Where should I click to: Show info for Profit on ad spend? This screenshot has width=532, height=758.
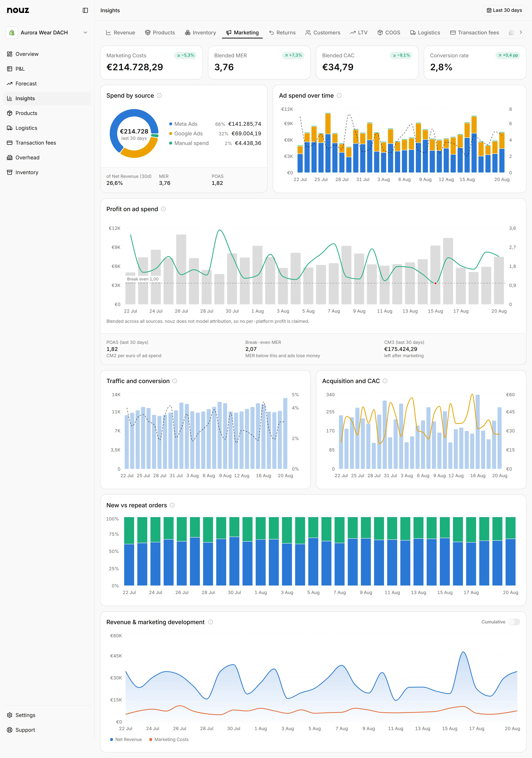163,209
